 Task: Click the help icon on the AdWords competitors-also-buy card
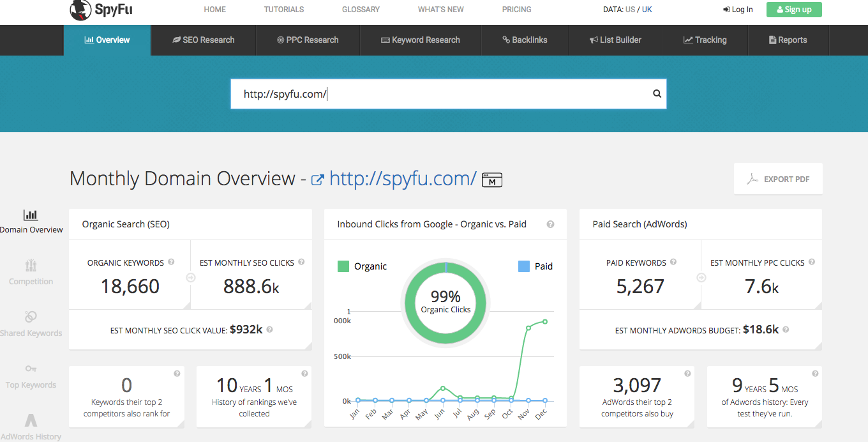click(x=687, y=374)
